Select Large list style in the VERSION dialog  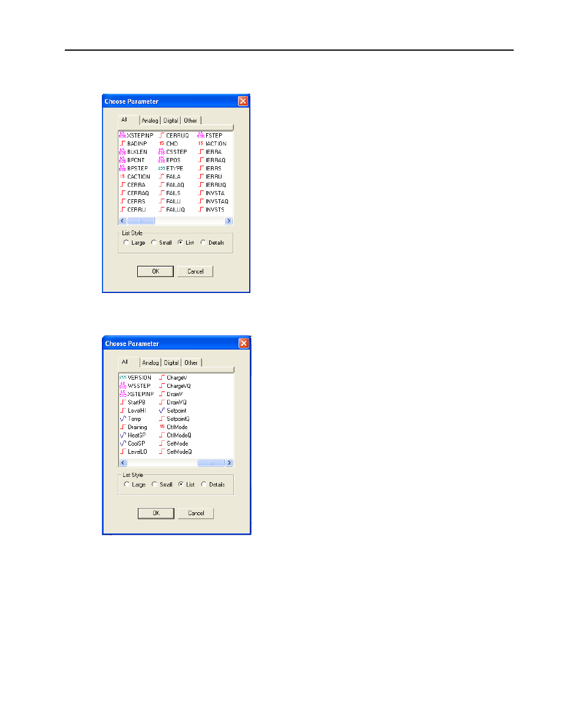[127, 485]
